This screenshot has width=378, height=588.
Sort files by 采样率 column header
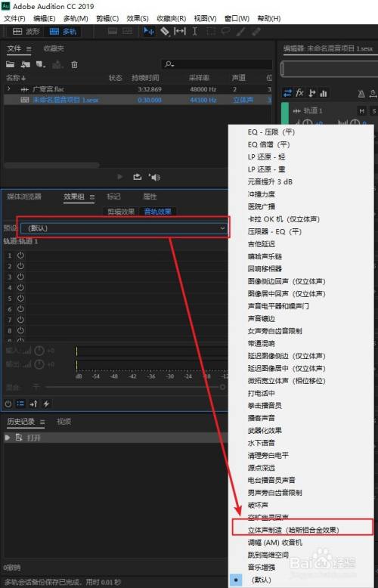tap(199, 78)
